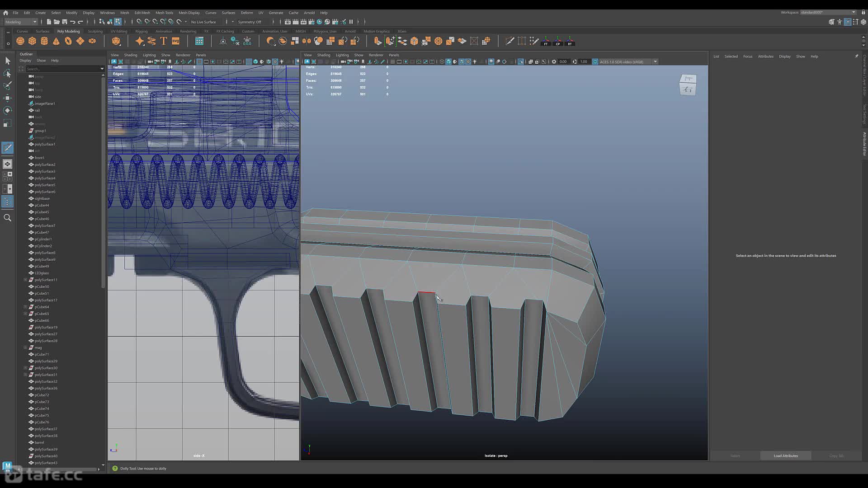Pin the Attribute Editor
This screenshot has height=488, width=868.
(856, 56)
